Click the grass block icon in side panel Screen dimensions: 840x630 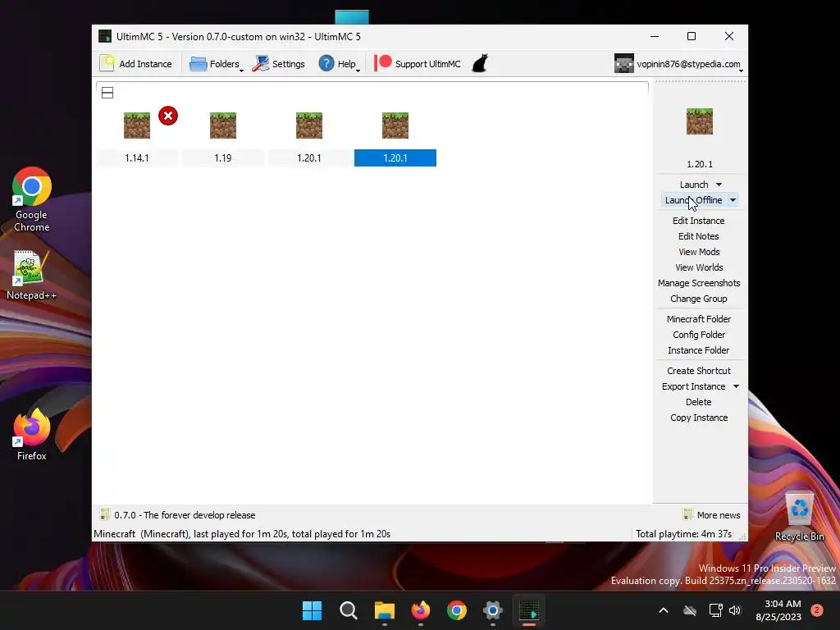click(700, 121)
